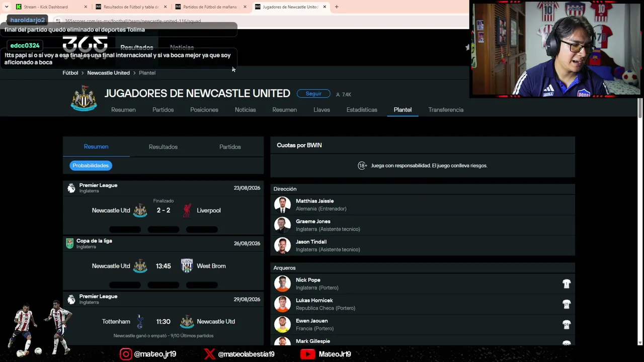Click the shirt number icon for Ewen Jaouen

point(567,324)
